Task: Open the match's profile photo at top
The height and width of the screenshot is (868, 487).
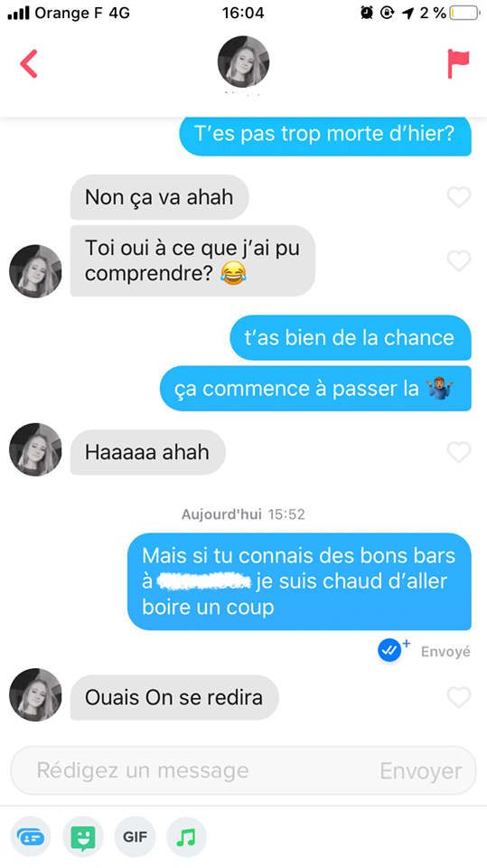Action: point(244,62)
